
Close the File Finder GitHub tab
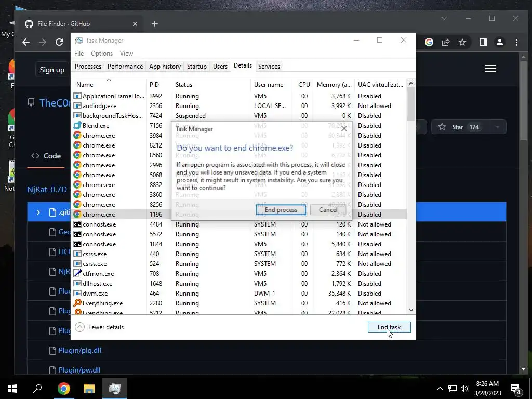135,24
